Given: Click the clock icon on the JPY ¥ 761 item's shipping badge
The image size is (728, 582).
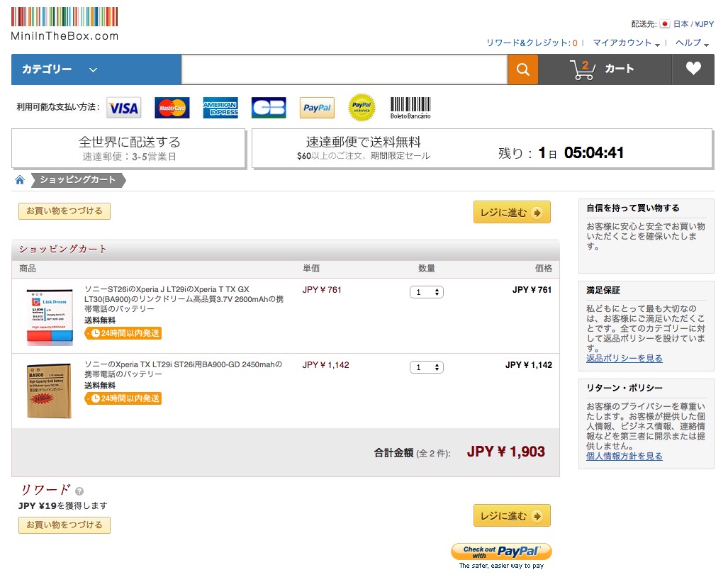Looking at the screenshot, I should [x=96, y=333].
